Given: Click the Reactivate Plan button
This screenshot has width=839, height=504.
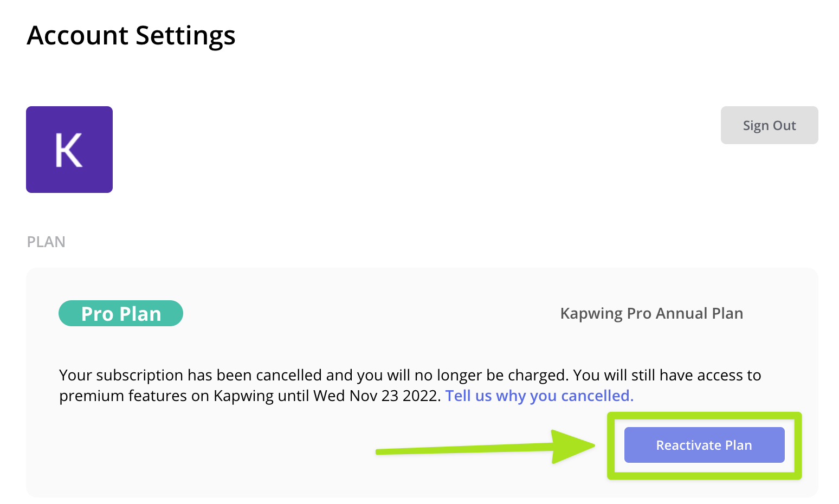Looking at the screenshot, I should pyautogui.click(x=704, y=445).
